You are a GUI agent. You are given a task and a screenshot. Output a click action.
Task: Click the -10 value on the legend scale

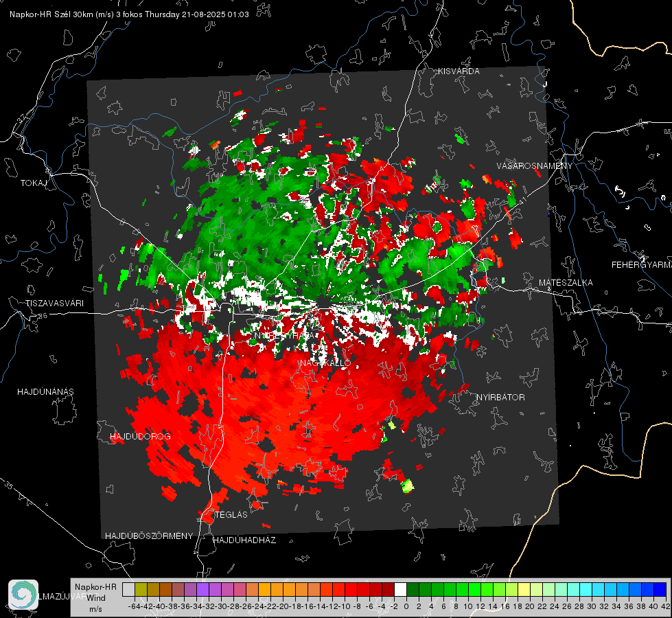[x=344, y=606]
